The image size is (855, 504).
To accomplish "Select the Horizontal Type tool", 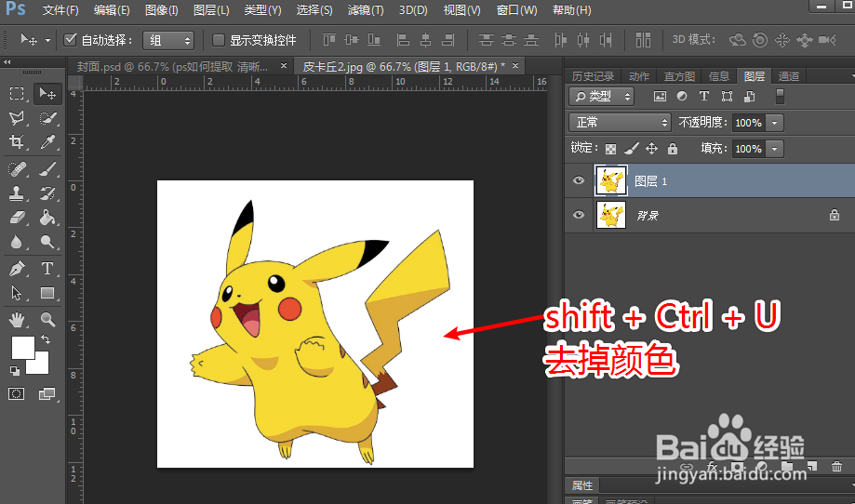I will [x=47, y=269].
